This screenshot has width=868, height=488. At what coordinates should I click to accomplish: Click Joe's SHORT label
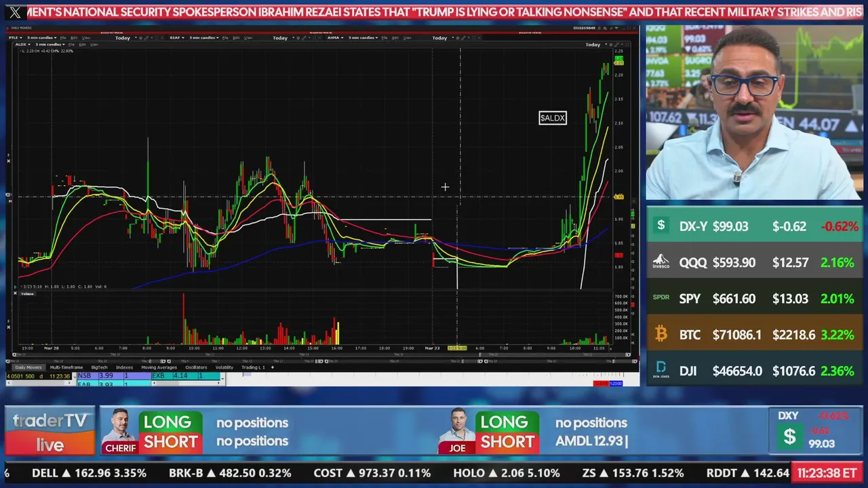point(507,442)
